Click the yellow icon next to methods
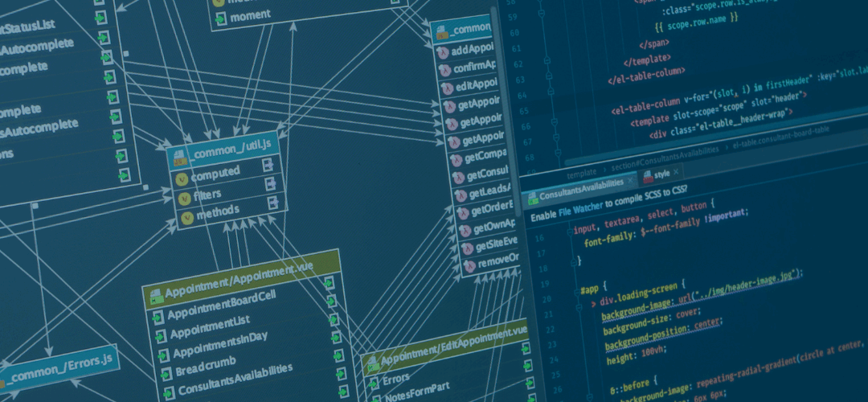868x402 pixels. (186, 217)
